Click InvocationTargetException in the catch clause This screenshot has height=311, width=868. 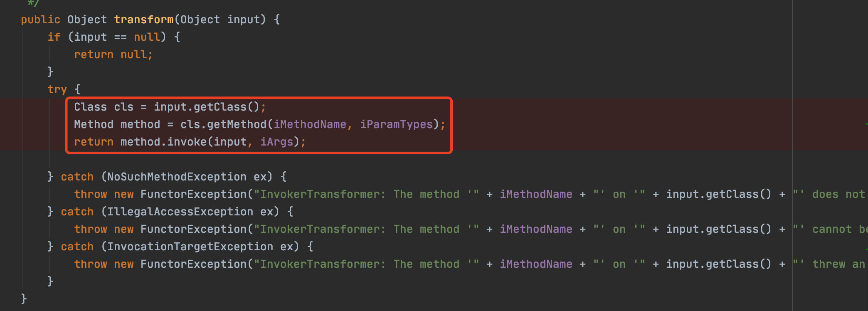pos(190,247)
